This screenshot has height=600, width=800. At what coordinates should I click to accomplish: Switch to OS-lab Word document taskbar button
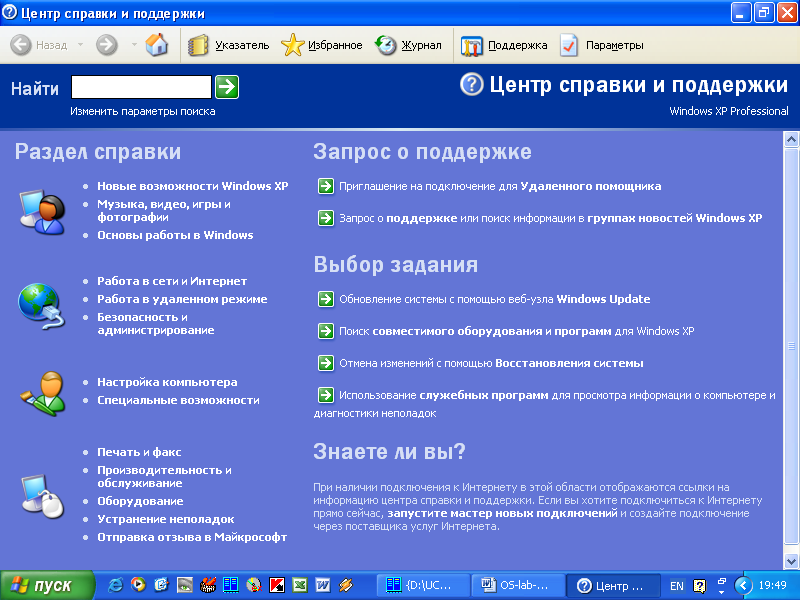518,586
